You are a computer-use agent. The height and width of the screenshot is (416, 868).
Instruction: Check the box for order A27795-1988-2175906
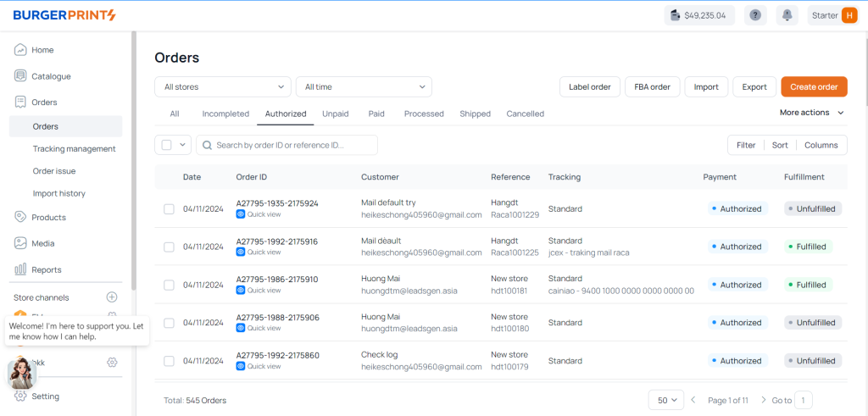click(169, 323)
